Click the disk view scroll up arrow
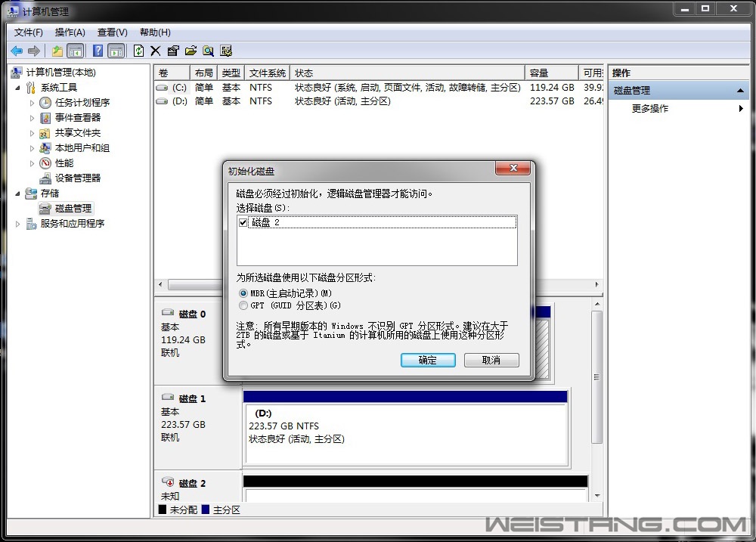The image size is (756, 542). pyautogui.click(x=597, y=305)
